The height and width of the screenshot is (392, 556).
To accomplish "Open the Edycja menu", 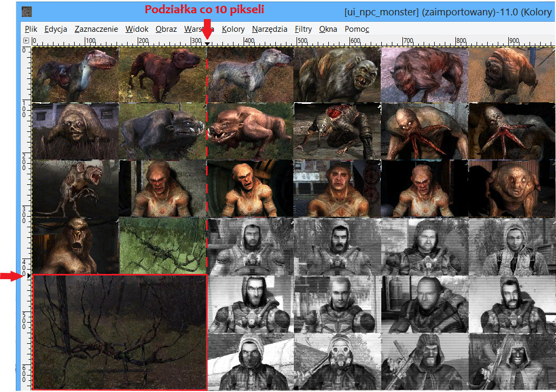I will 56,29.
